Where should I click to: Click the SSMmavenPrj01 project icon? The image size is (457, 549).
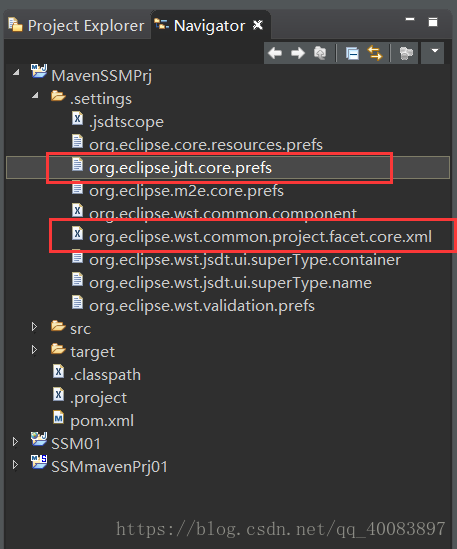[39, 462]
